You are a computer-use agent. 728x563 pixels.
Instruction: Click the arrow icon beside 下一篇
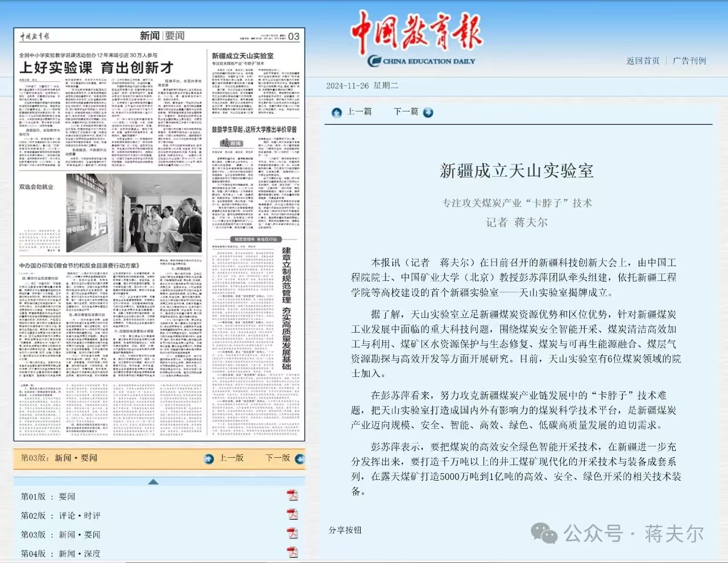(x=428, y=113)
